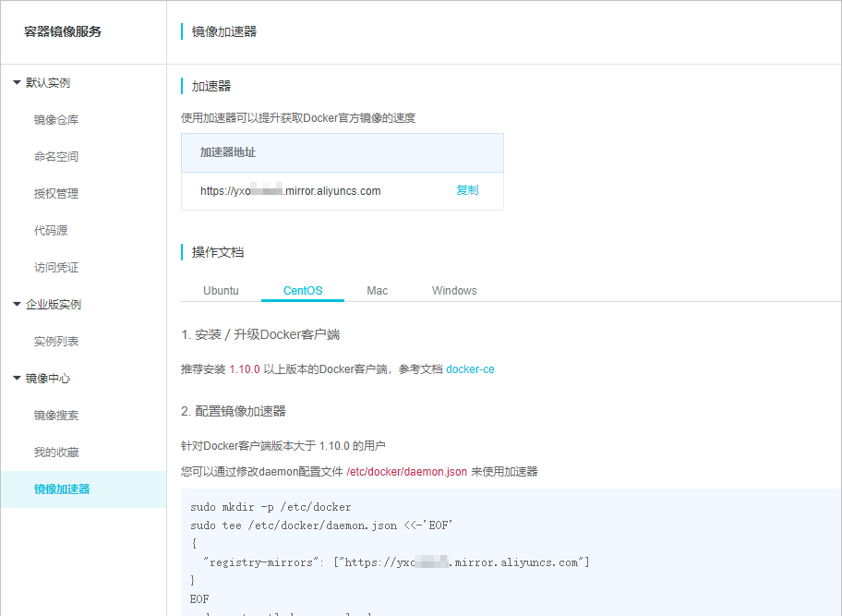Select 代码源 sidebar item

pyautogui.click(x=51, y=231)
